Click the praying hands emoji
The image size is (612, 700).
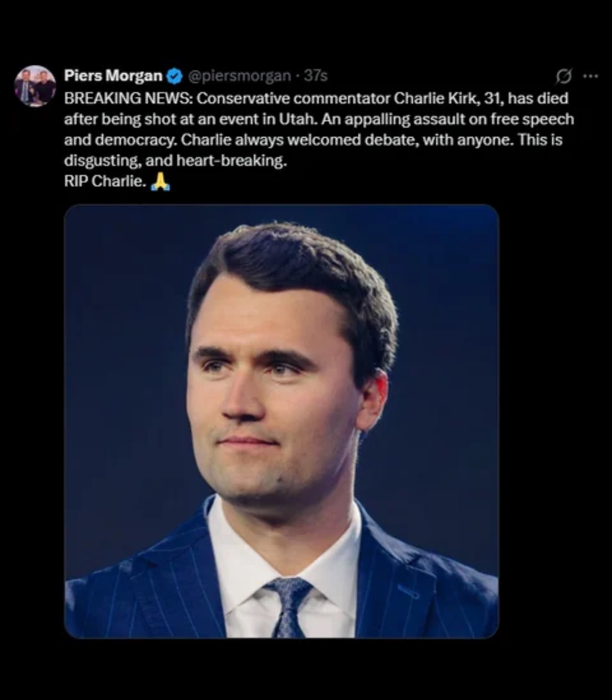tap(160, 182)
